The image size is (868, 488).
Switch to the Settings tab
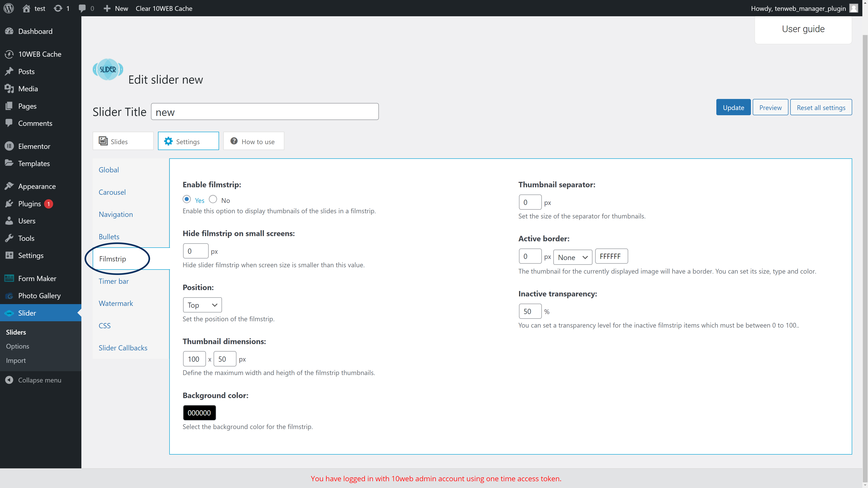[188, 141]
